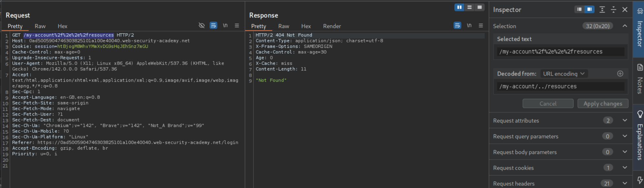This screenshot has width=644, height=188.
Task: Open Request panel hamburger options menu
Action: tap(237, 26)
